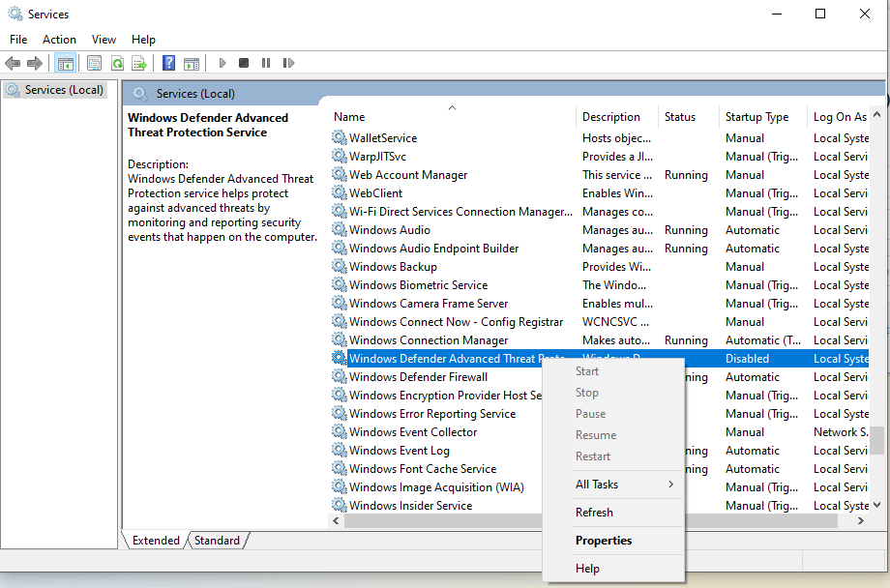
Task: Click gear icon for Windows Event Collector
Action: click(x=339, y=431)
